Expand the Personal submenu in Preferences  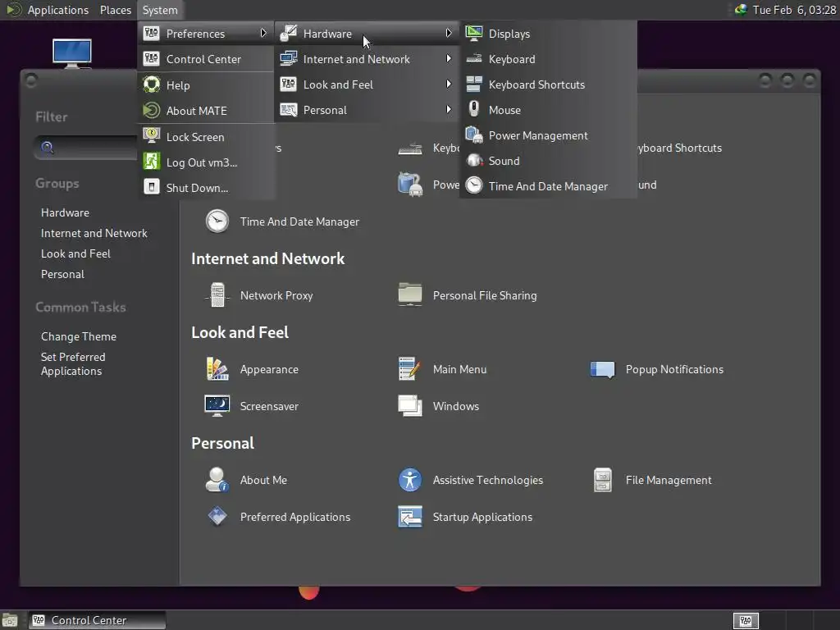(367, 110)
